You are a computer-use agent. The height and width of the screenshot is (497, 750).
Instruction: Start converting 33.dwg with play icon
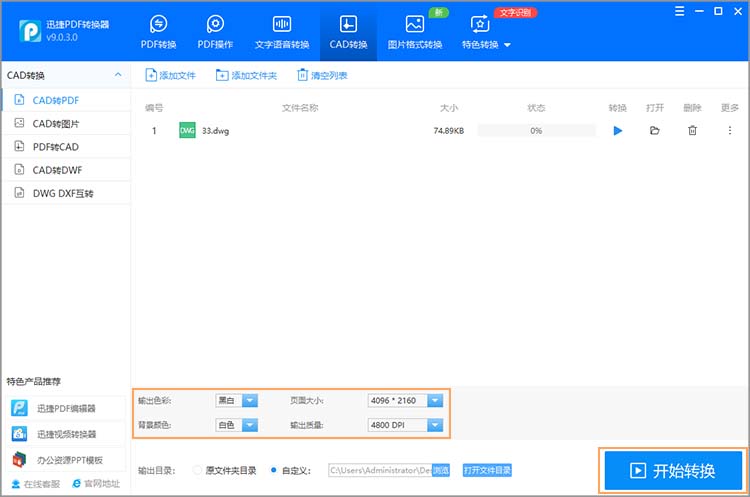pos(618,131)
